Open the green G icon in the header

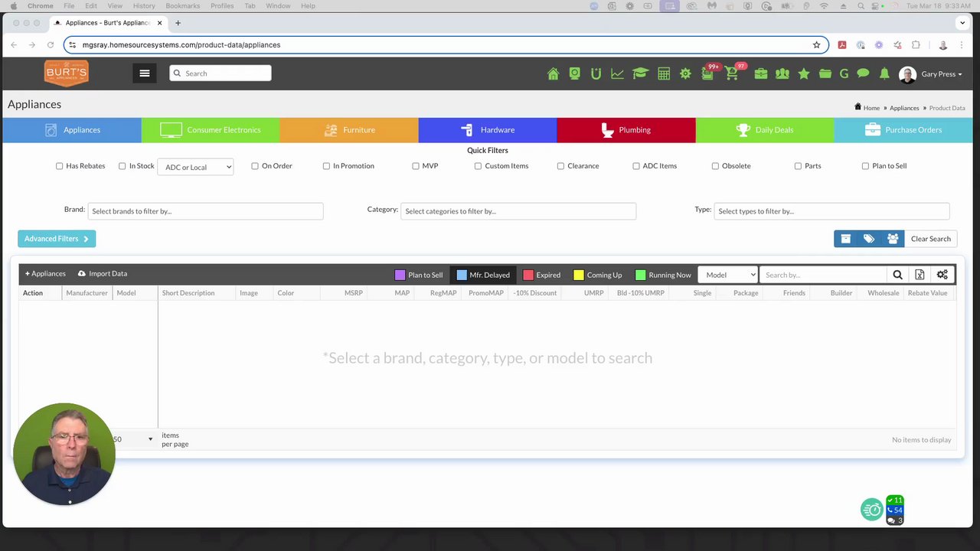click(x=844, y=73)
